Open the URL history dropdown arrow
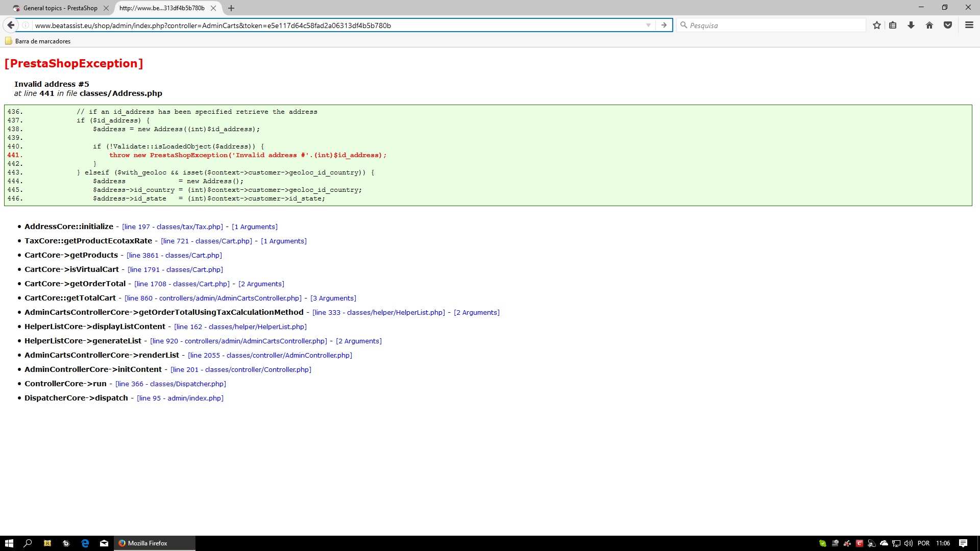980x551 pixels. [648, 25]
